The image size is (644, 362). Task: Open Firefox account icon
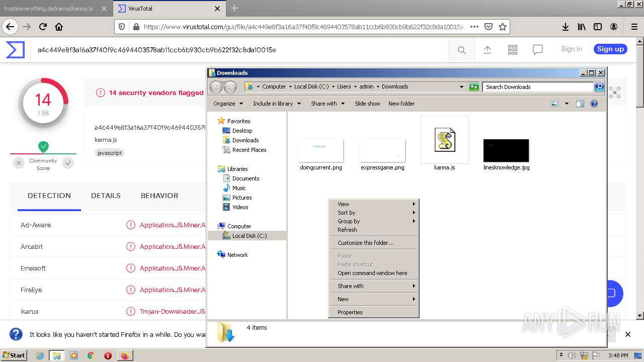pos(614,27)
